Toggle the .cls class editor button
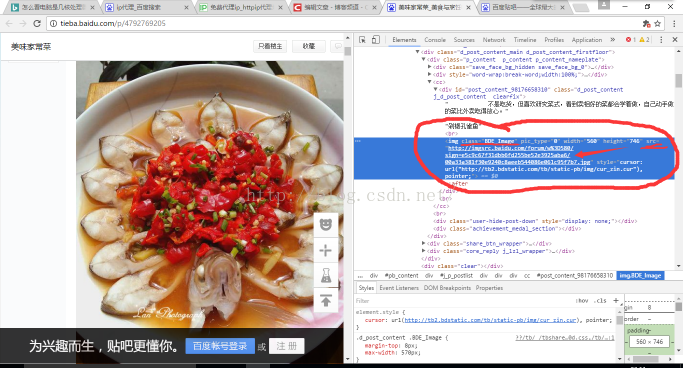This screenshot has width=683, height=368. pos(601,300)
